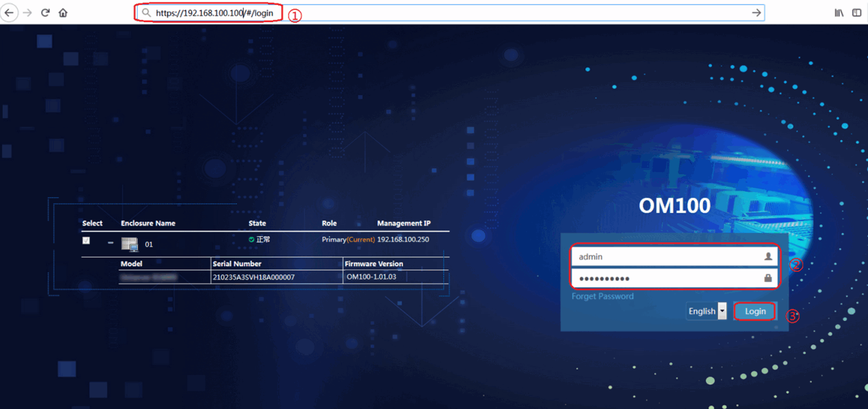Toggle the Select checkbox for enclosure 01
This screenshot has width=868, height=409.
(x=86, y=240)
